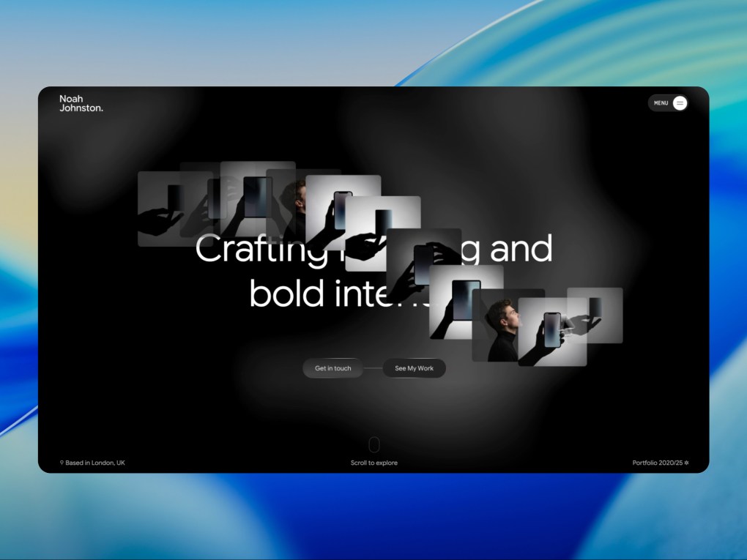Click the location pin icon
This screenshot has width=747, height=560.
click(62, 463)
